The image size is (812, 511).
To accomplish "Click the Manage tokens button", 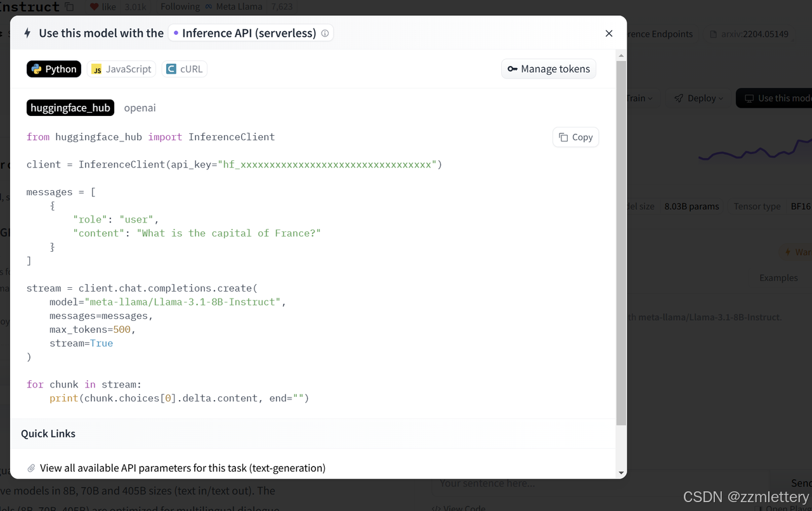I will [549, 68].
